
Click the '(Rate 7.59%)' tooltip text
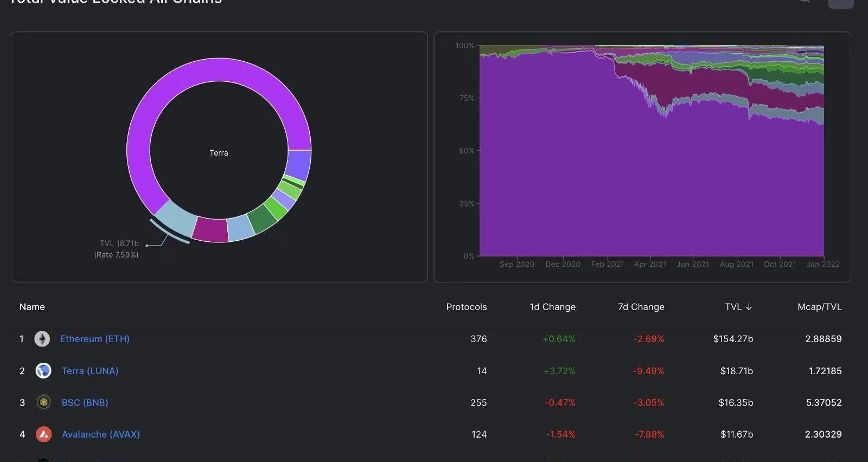[x=116, y=255]
